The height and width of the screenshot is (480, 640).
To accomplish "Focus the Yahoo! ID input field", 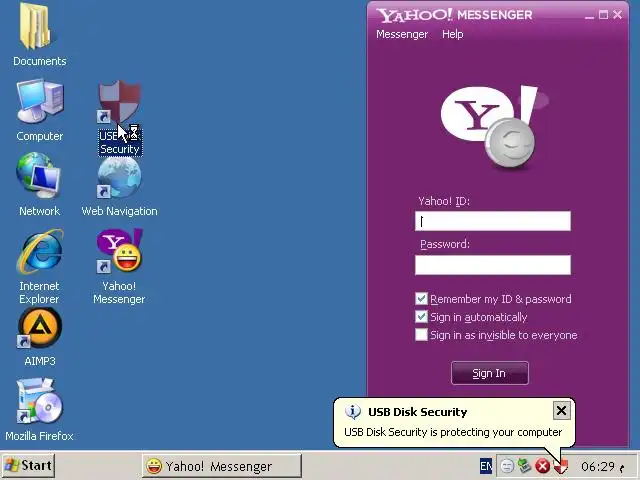I will click(x=493, y=221).
